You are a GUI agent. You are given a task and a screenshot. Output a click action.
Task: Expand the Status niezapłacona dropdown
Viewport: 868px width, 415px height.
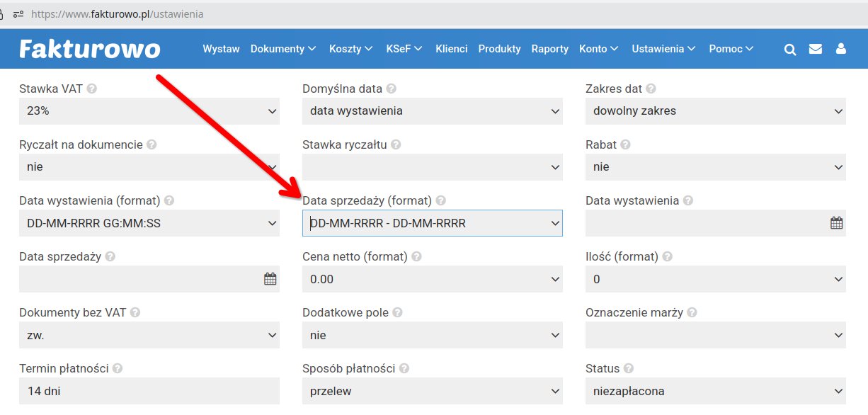tap(716, 391)
